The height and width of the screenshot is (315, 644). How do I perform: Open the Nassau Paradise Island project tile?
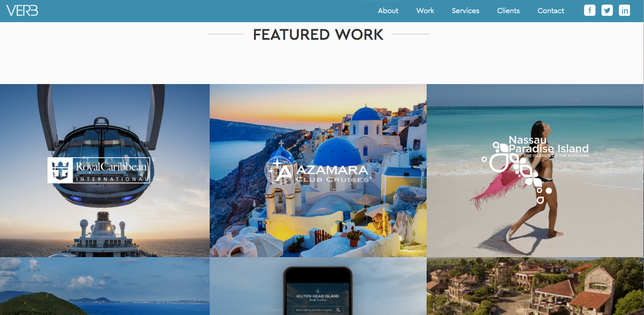coord(535,170)
